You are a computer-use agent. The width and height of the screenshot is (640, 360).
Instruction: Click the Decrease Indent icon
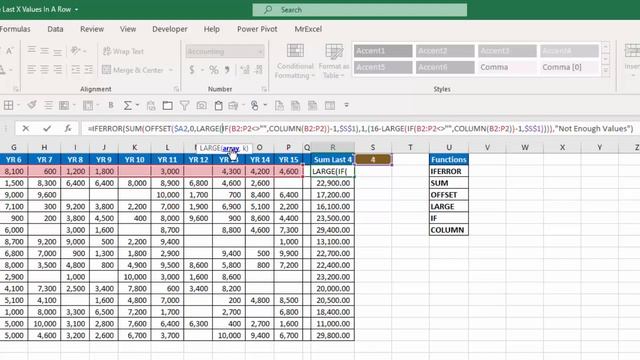[76, 70]
